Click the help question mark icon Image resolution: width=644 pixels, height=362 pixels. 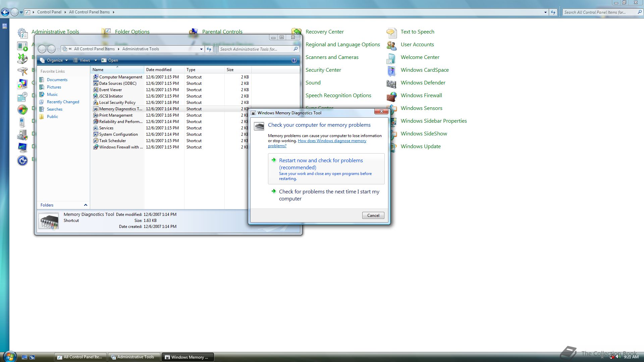294,60
